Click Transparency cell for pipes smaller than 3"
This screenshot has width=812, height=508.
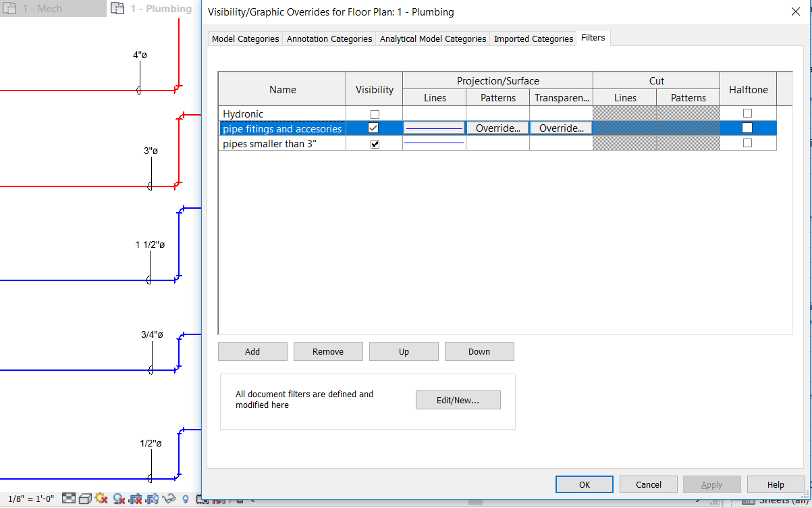tap(561, 143)
